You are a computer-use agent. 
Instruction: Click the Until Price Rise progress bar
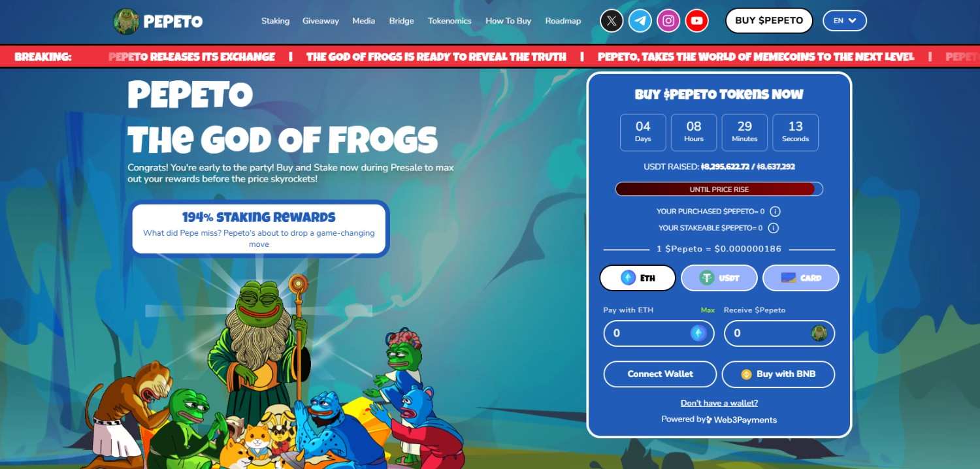pyautogui.click(x=719, y=189)
